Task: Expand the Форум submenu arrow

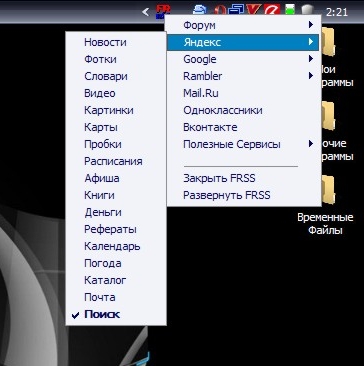Action: (311, 24)
